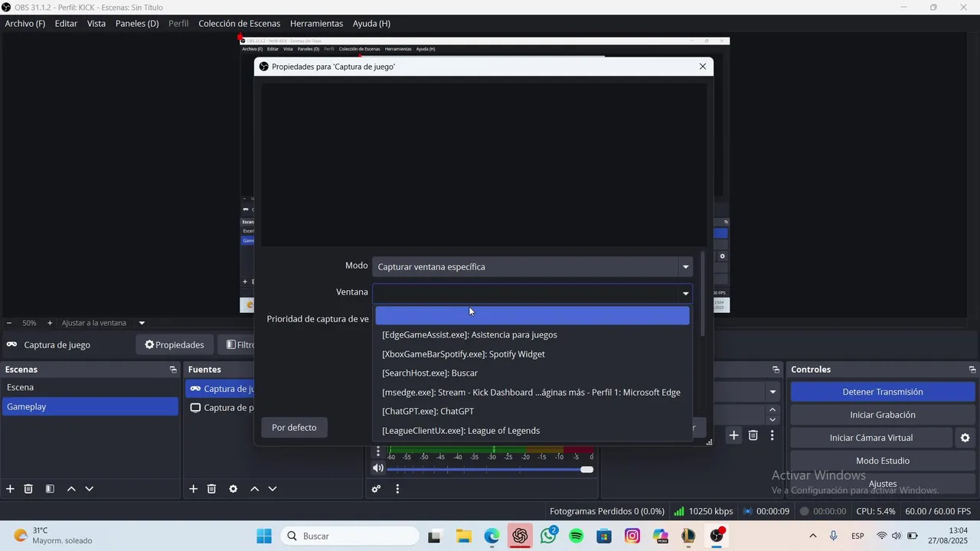Move source up arrow in Fuentes panel

pyautogui.click(x=255, y=489)
